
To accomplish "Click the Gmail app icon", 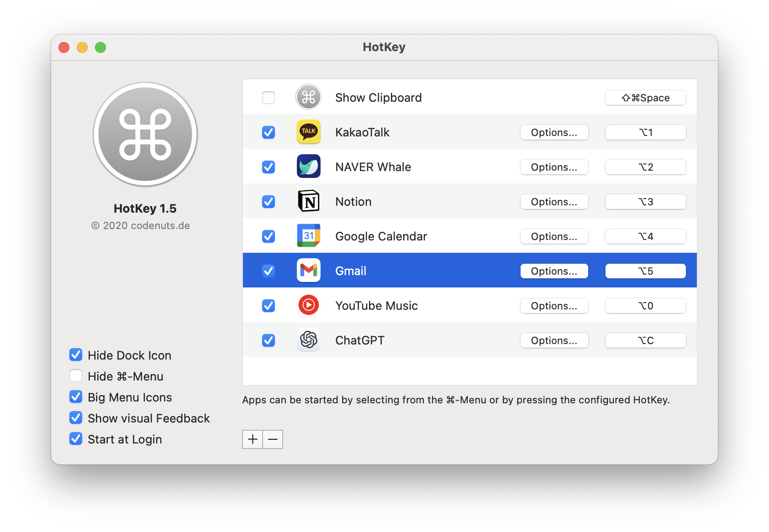I will (309, 271).
